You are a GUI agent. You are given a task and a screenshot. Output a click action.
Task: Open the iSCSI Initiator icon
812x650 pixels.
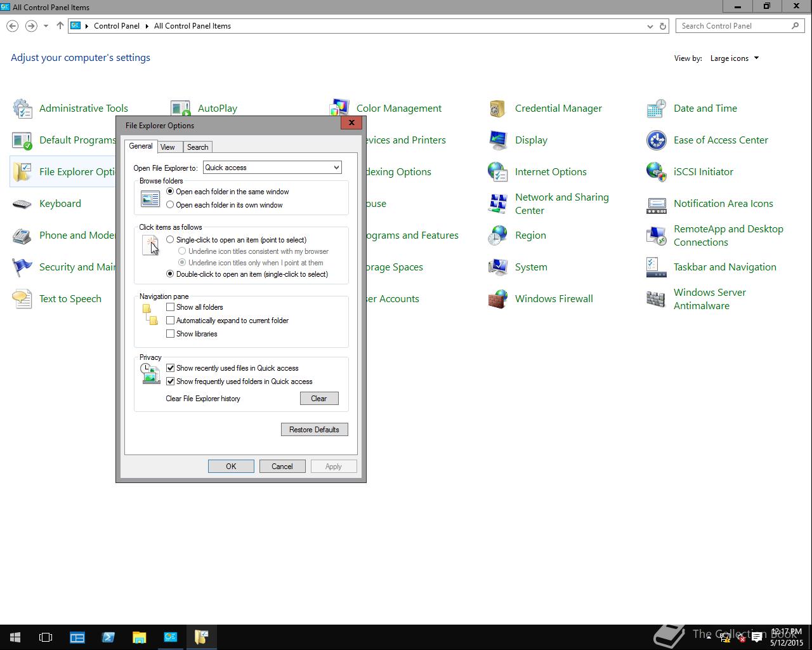click(657, 172)
